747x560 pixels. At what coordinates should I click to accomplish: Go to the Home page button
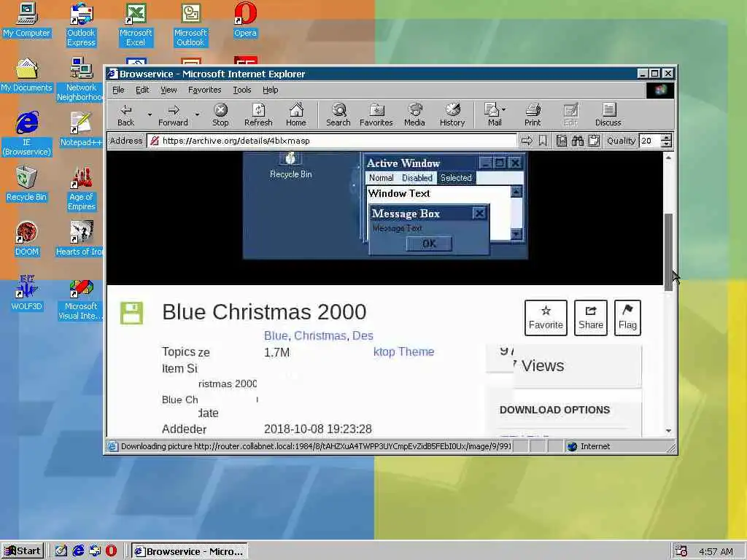coord(296,115)
